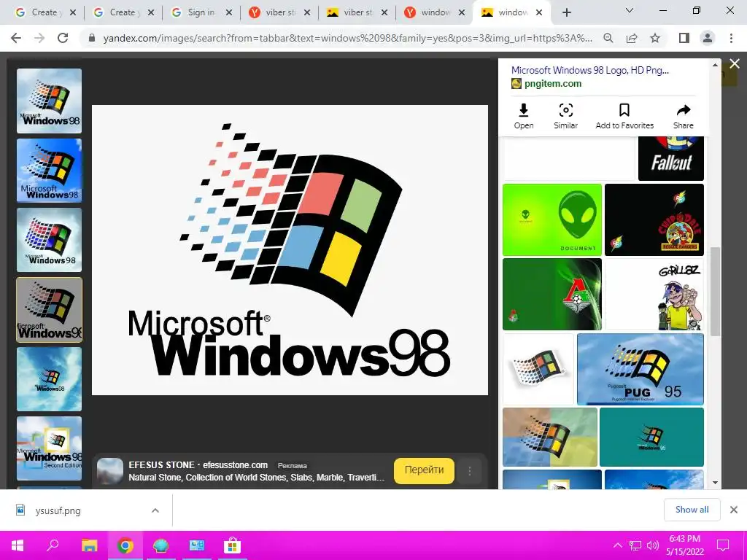Open the Gorillaz similar image

pyautogui.click(x=654, y=295)
